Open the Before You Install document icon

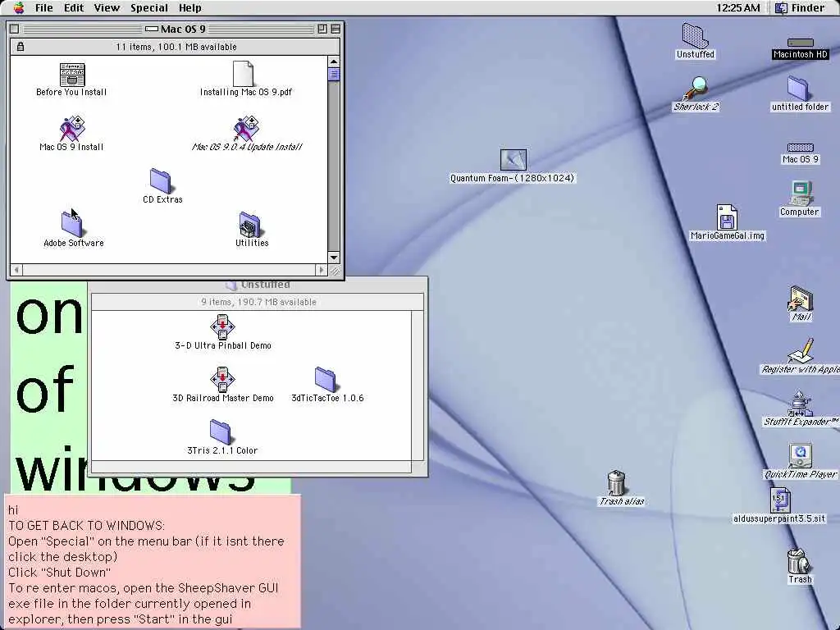pos(72,74)
